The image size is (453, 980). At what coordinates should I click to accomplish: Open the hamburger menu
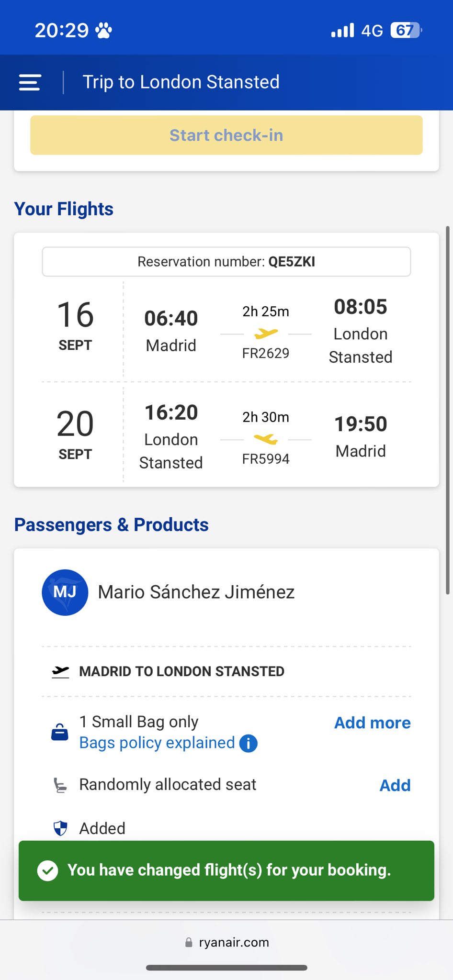[x=30, y=82]
